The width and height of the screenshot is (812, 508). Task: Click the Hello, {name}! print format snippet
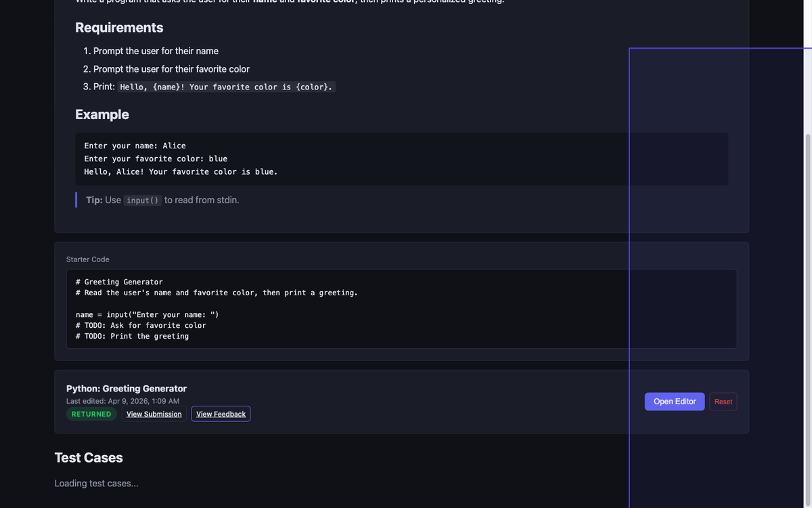[x=226, y=87]
